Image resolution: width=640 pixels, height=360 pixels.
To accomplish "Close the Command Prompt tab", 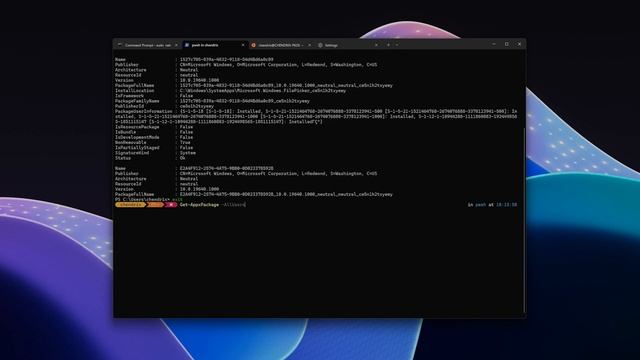I will (x=176, y=45).
